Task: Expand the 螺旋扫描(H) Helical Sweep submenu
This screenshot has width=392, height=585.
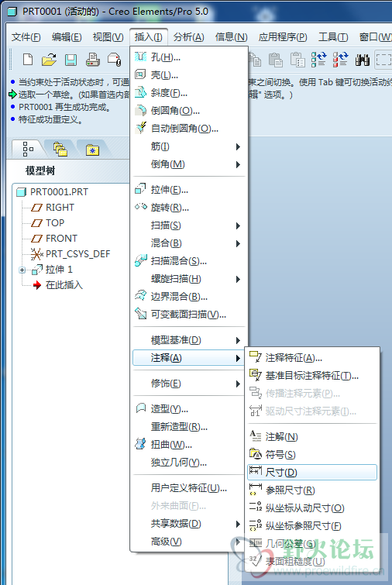Action: pos(189,279)
